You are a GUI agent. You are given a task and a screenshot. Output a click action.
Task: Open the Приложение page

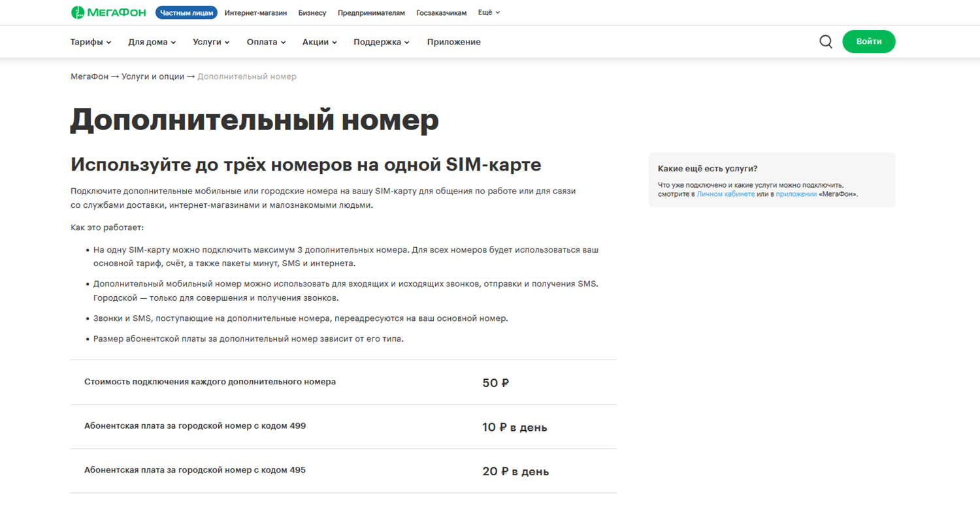coord(454,42)
